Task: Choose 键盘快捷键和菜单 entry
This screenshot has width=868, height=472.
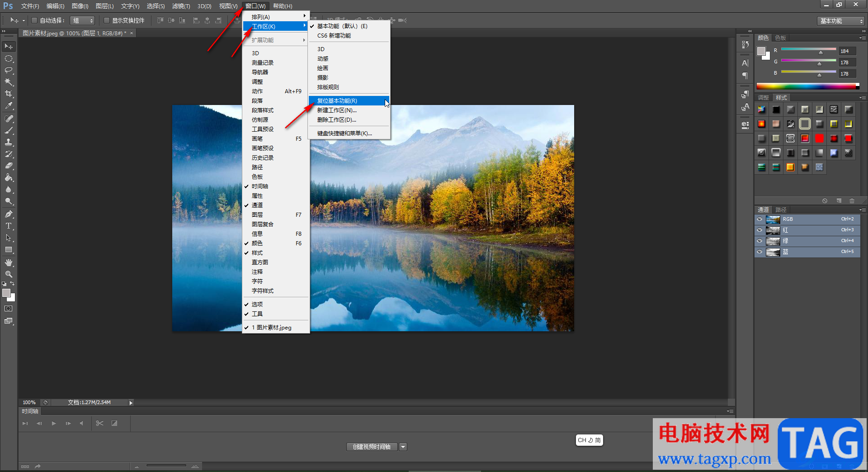Action: [349, 133]
